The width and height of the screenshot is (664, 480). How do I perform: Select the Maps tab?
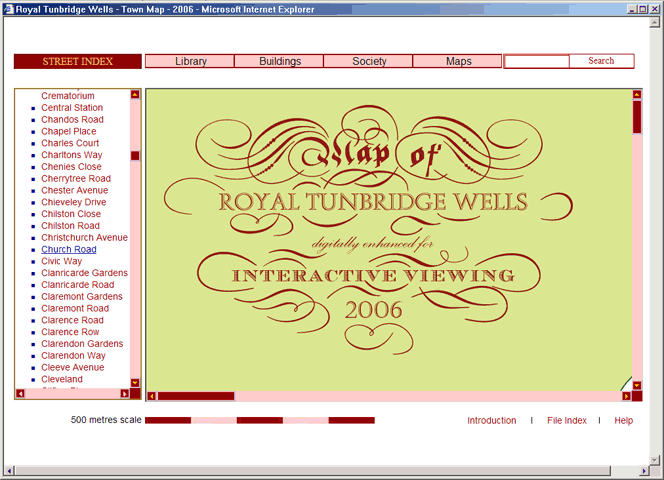458,61
